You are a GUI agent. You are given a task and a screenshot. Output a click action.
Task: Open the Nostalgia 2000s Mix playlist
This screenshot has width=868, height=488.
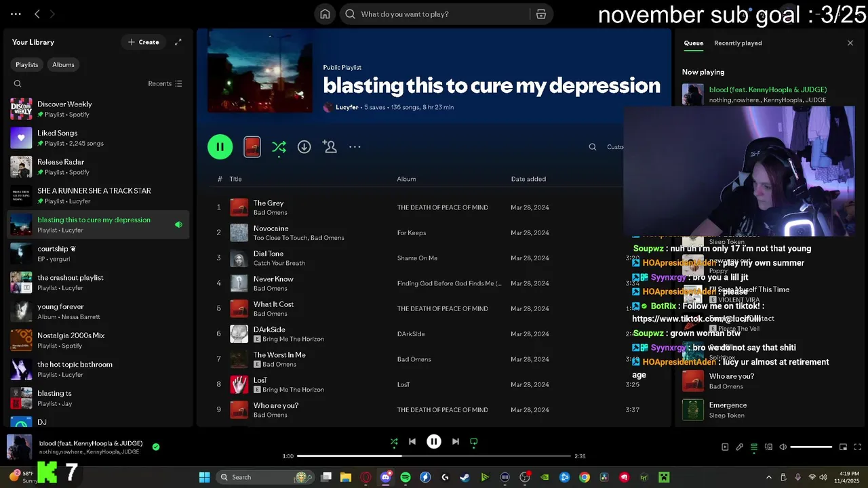pyautogui.click(x=98, y=340)
